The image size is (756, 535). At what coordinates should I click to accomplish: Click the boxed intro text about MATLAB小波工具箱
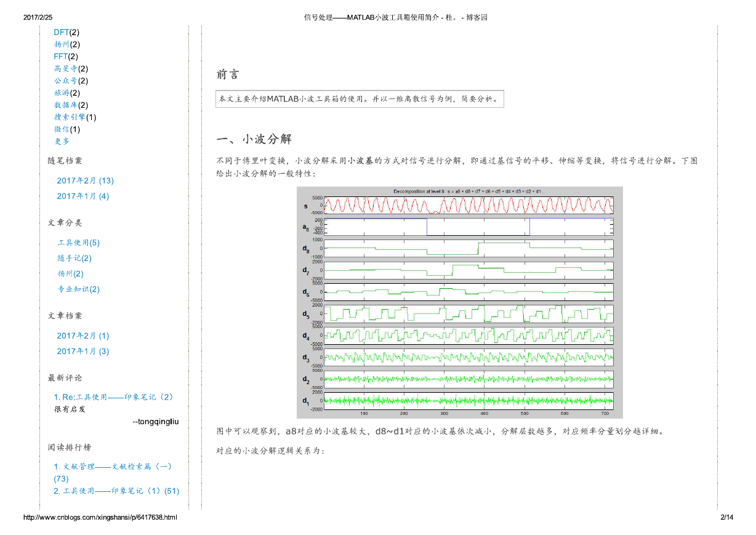click(x=360, y=99)
